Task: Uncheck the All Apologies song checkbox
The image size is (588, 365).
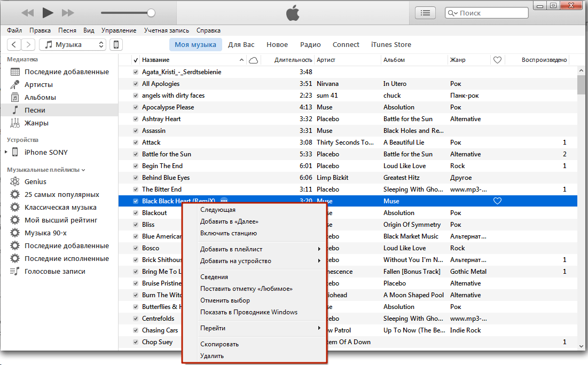Action: pos(135,84)
